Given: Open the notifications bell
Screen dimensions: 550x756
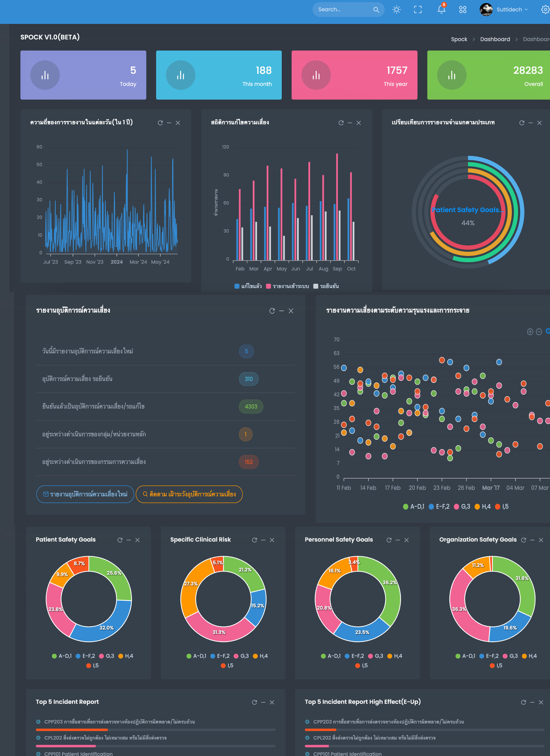Looking at the screenshot, I should point(441,10).
